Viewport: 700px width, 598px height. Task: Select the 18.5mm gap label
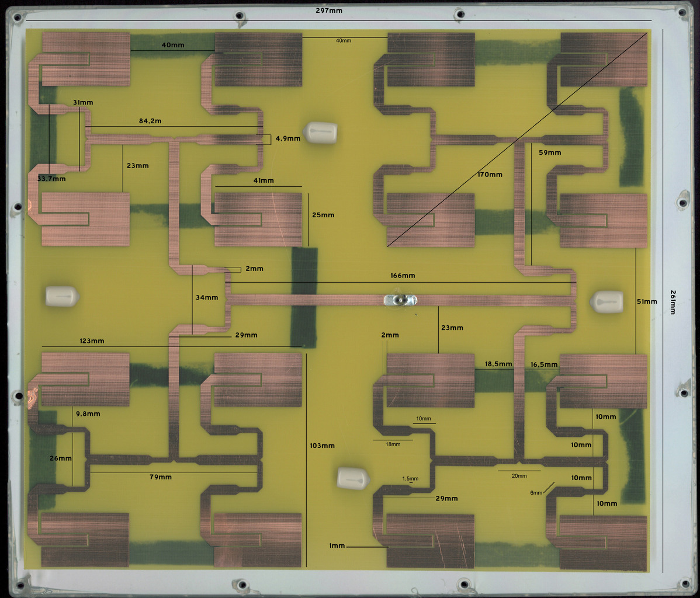tap(498, 364)
